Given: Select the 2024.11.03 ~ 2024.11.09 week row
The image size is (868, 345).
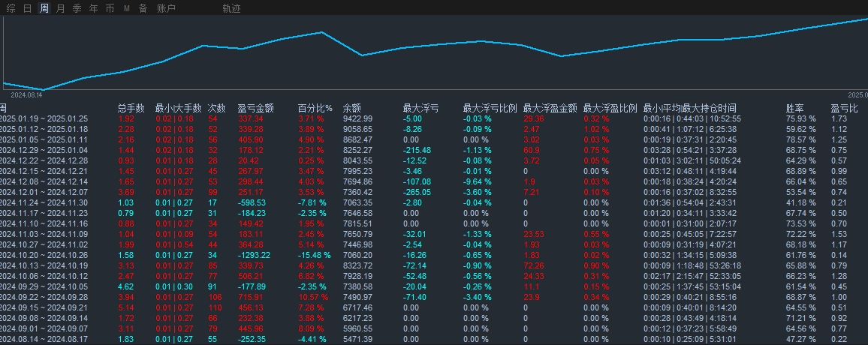Looking at the screenshot, I should (434, 234).
